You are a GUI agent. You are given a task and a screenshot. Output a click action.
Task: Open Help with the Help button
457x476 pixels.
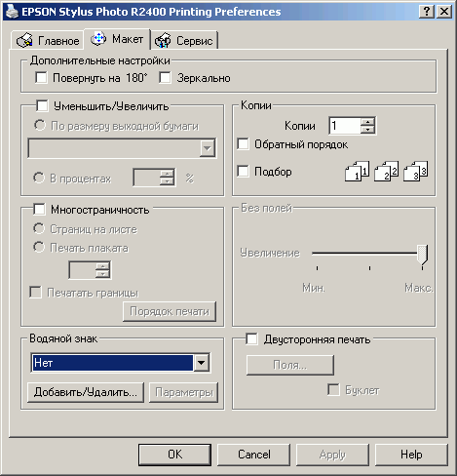(x=411, y=455)
